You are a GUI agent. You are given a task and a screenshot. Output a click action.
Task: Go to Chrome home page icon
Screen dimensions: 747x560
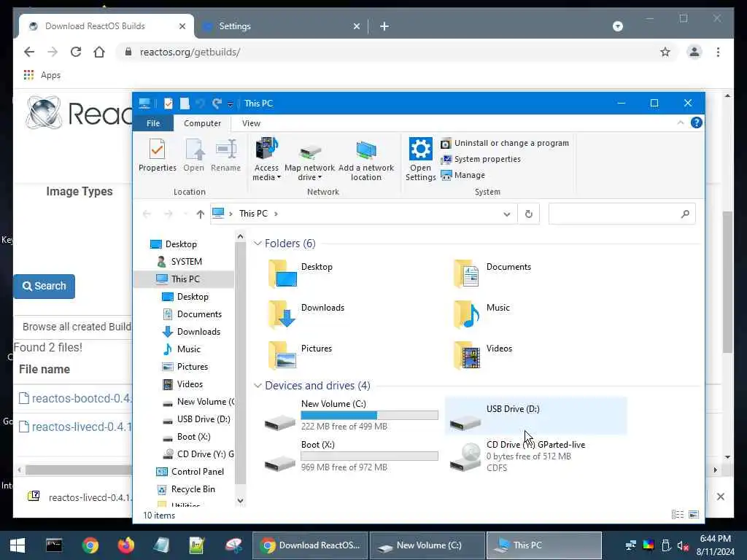pyautogui.click(x=99, y=52)
